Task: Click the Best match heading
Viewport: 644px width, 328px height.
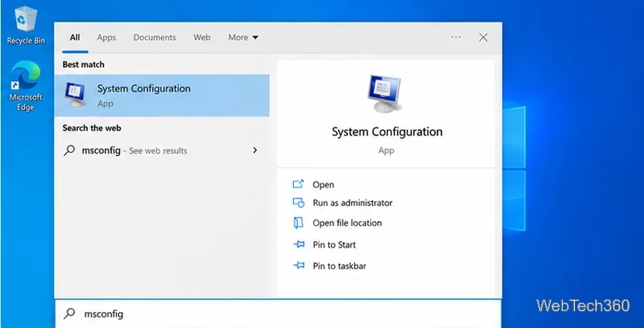Action: point(84,64)
